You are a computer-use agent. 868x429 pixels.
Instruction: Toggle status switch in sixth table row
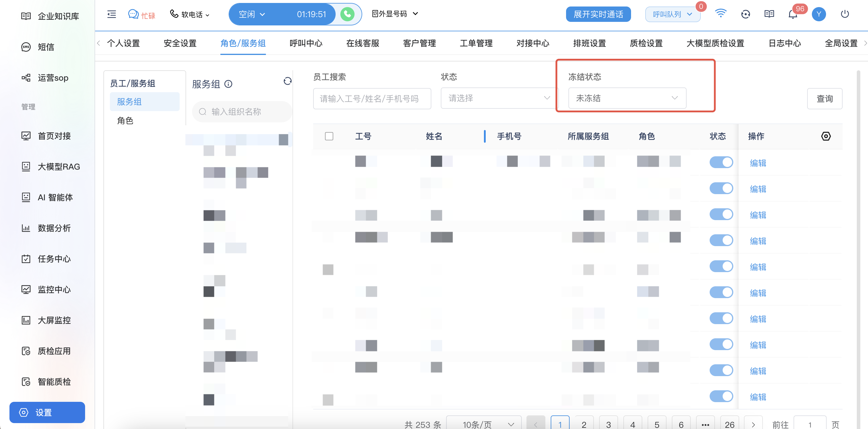[x=721, y=292]
